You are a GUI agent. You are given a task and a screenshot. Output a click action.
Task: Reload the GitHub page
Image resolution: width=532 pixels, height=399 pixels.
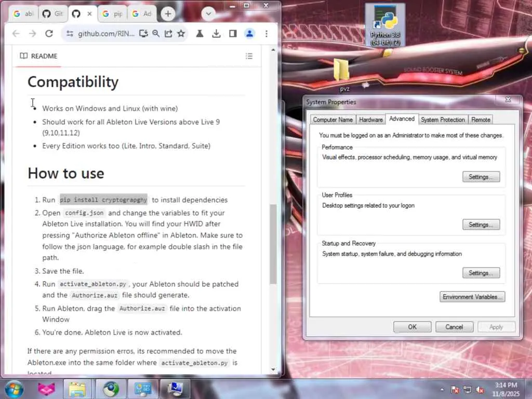pos(49,33)
